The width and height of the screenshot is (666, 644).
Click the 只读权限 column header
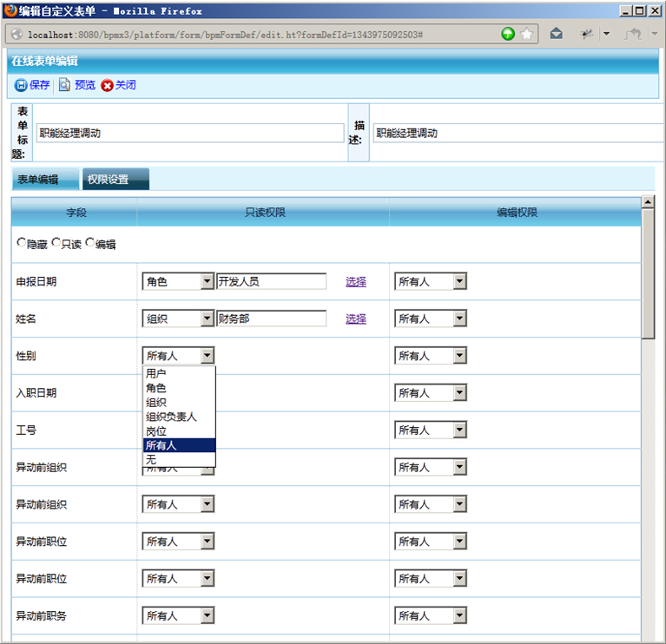click(265, 212)
